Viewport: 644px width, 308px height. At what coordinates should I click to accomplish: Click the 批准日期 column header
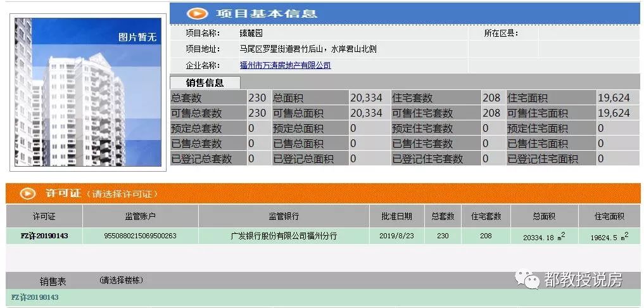[397, 216]
